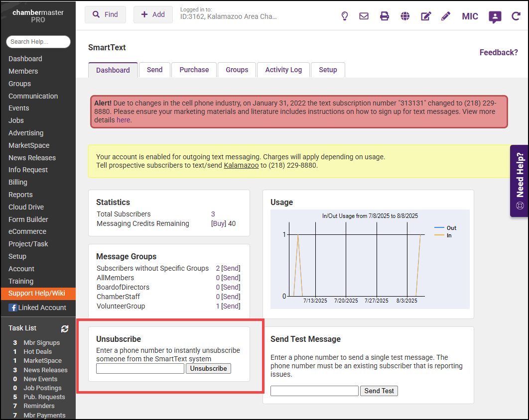Click the lightbulb ideas icon

pyautogui.click(x=344, y=16)
